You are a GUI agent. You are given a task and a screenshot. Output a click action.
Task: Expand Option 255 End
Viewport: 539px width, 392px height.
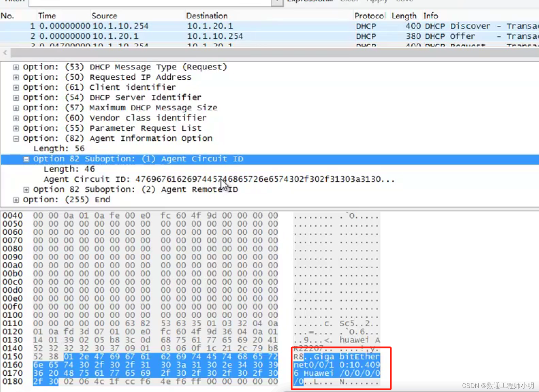click(x=16, y=200)
